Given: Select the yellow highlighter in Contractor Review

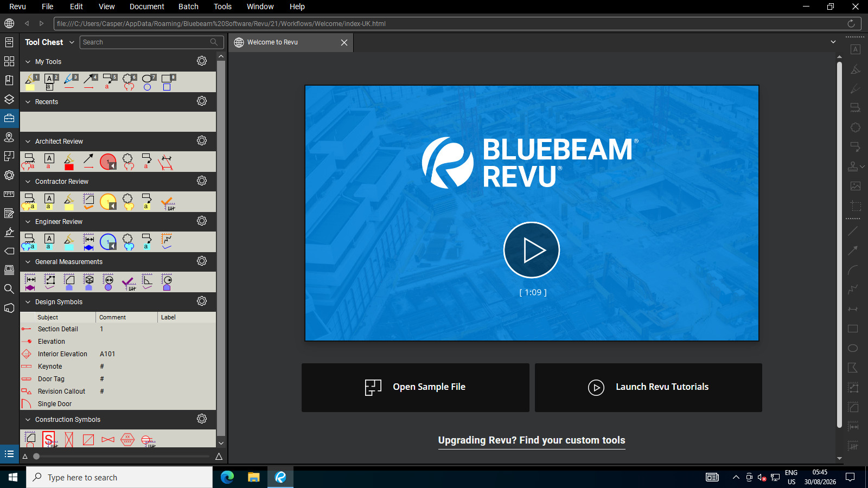Looking at the screenshot, I should tap(69, 202).
